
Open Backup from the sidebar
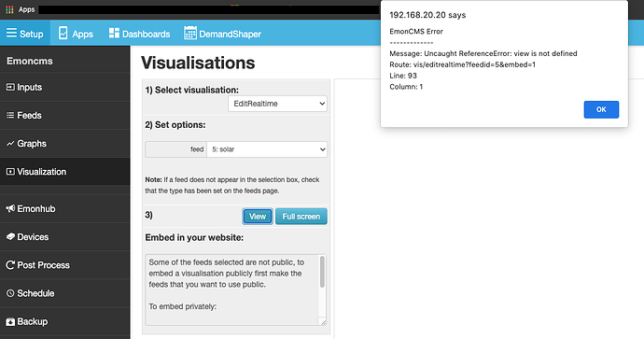(x=65, y=322)
